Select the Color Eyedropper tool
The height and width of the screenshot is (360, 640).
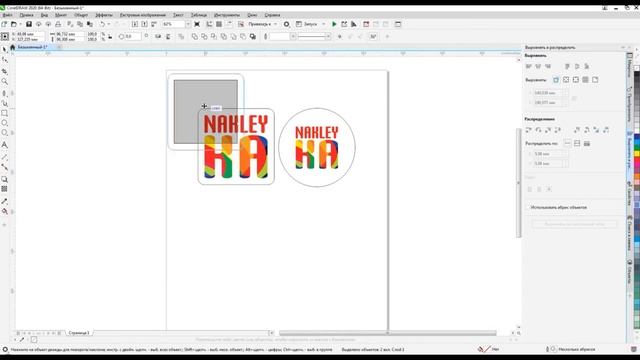click(4, 201)
